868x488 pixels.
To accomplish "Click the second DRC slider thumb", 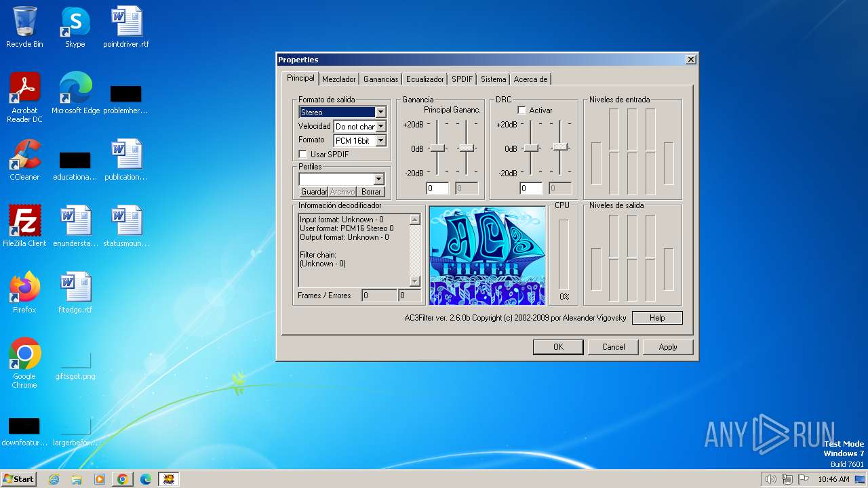I will [x=560, y=146].
